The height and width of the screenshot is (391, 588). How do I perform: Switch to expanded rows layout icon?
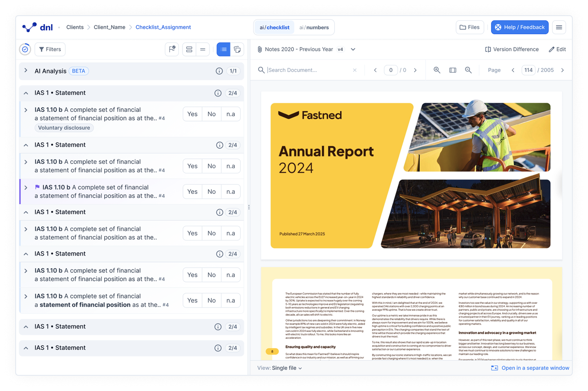coord(189,49)
